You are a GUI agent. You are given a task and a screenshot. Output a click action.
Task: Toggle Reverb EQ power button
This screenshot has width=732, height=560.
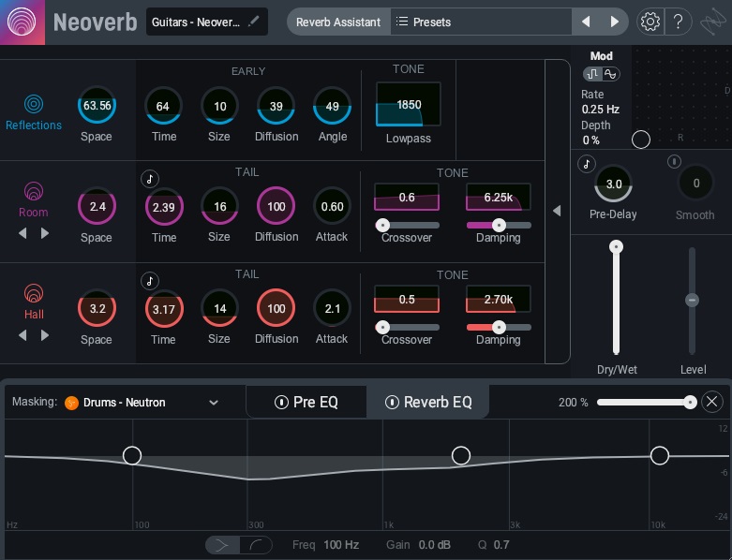pyautogui.click(x=392, y=402)
